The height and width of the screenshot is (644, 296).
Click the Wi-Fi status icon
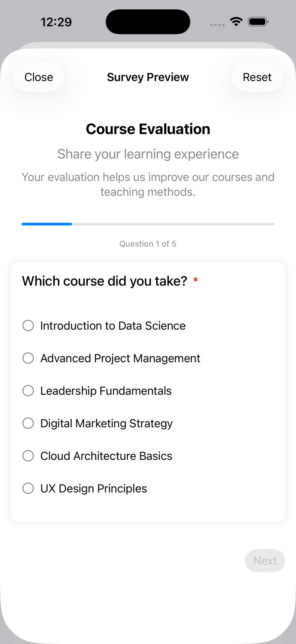[236, 22]
